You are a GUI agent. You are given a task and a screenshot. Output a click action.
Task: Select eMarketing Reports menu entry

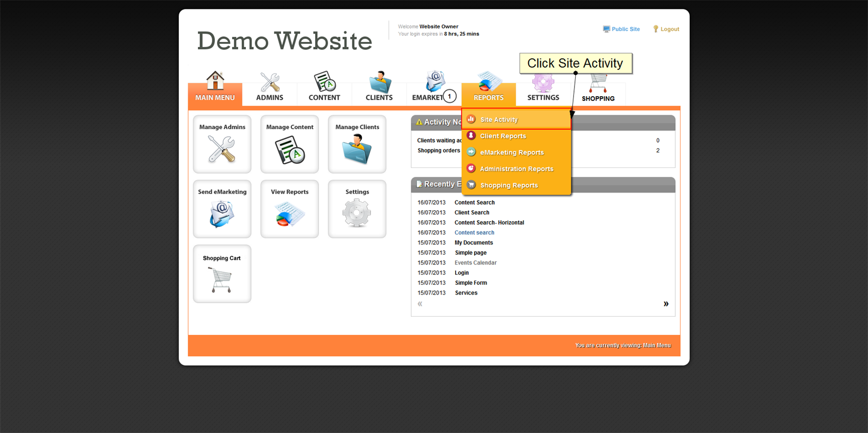click(512, 152)
